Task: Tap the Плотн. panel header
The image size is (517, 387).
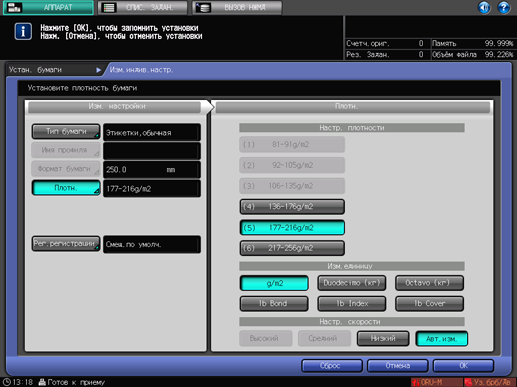Action: pyautogui.click(x=353, y=107)
